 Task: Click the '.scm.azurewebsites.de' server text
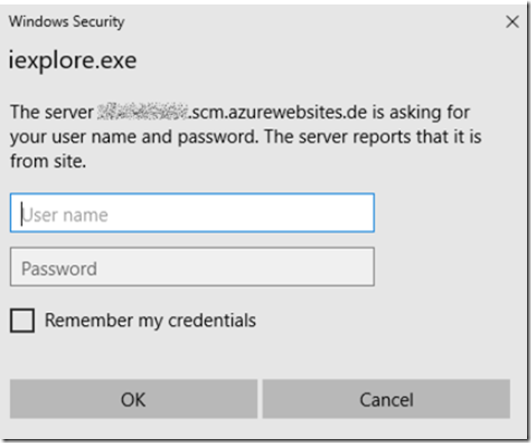[277, 112]
